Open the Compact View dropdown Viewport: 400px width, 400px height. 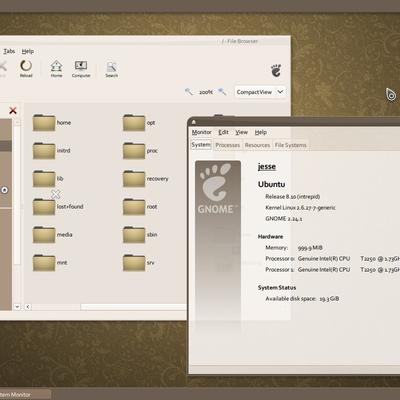(260, 92)
